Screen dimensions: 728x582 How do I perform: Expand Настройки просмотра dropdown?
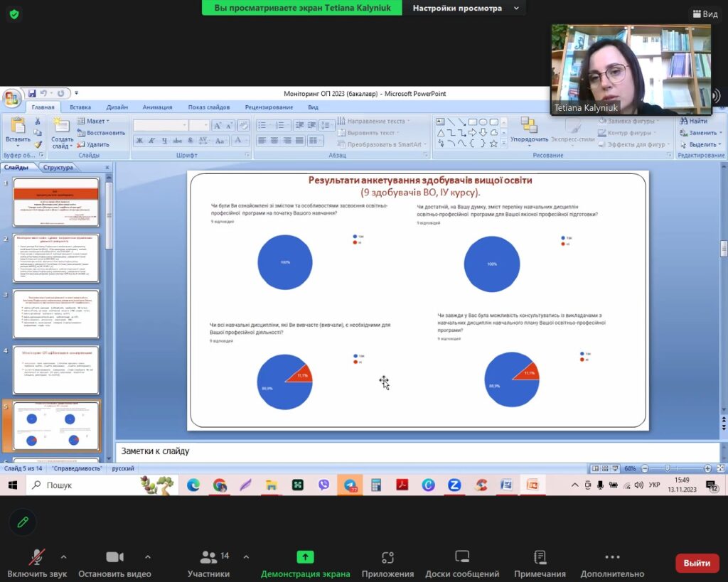click(x=468, y=9)
